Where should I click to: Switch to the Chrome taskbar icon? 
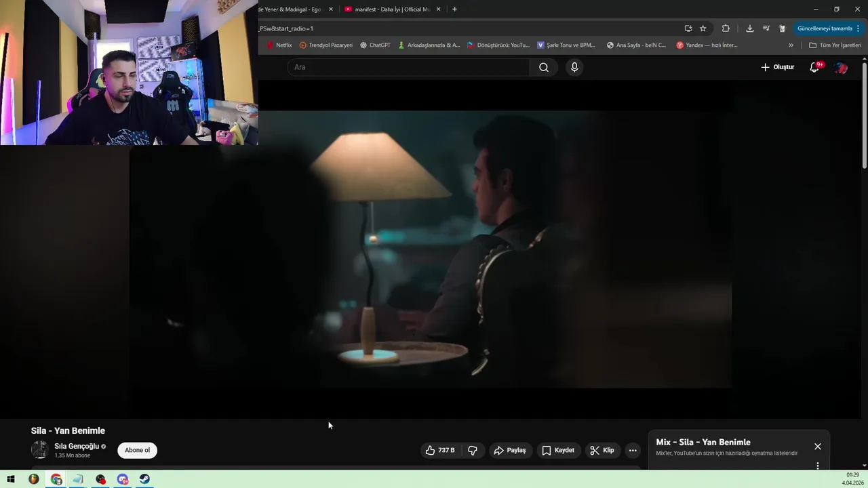click(x=56, y=479)
